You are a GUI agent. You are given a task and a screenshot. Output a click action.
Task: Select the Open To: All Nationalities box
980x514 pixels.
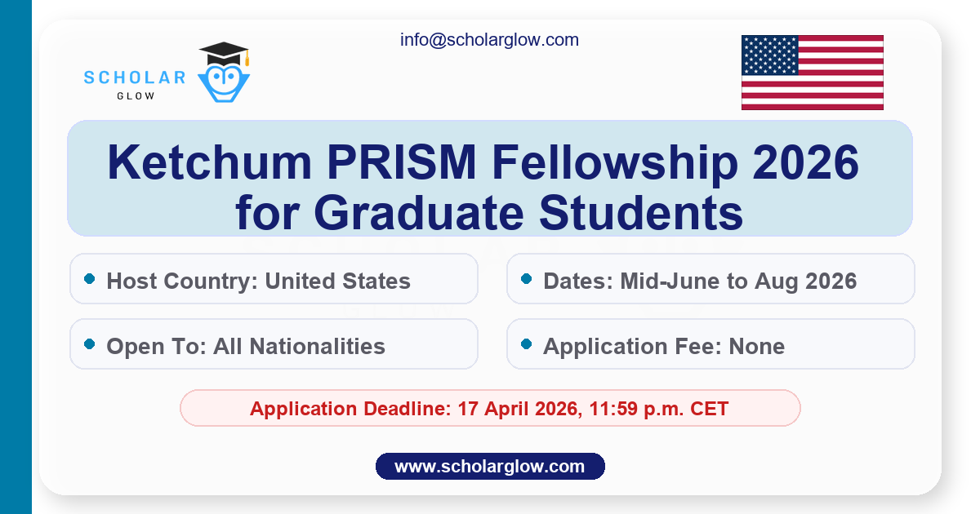(274, 344)
